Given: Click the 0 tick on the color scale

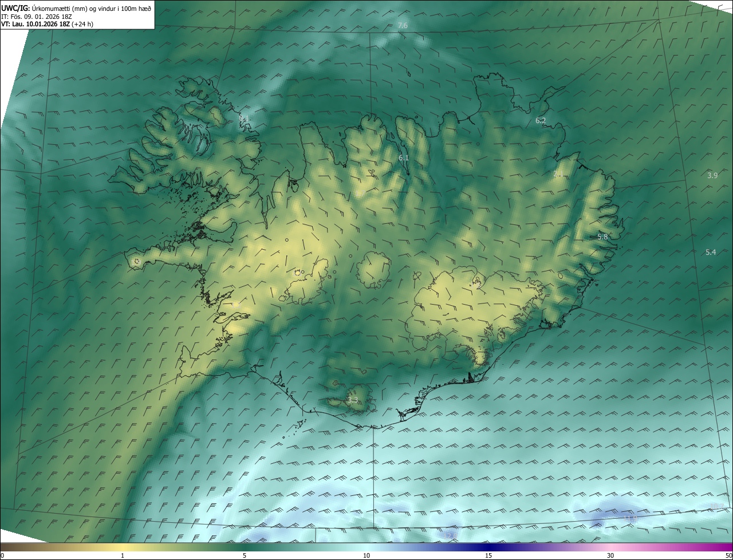Looking at the screenshot, I should (2, 555).
